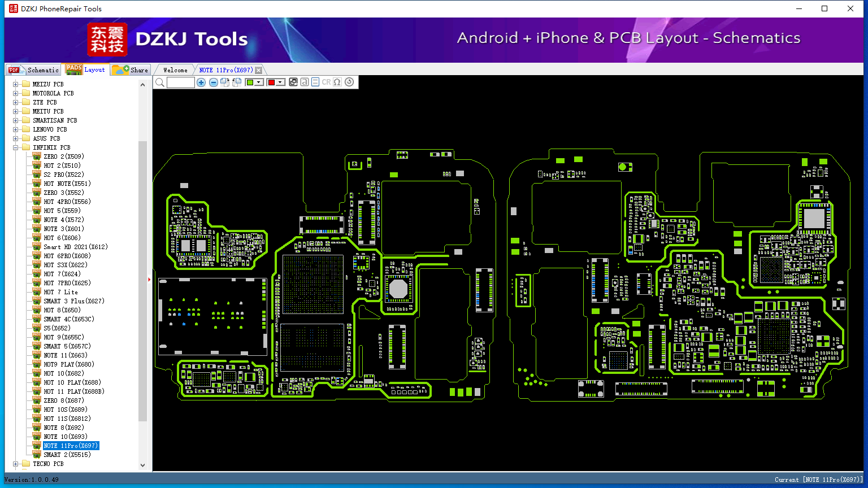Toggle the blue layer display icon

point(315,82)
